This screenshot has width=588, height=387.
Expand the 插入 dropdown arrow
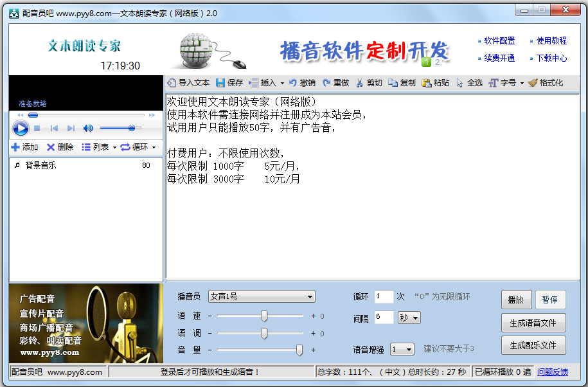(282, 84)
